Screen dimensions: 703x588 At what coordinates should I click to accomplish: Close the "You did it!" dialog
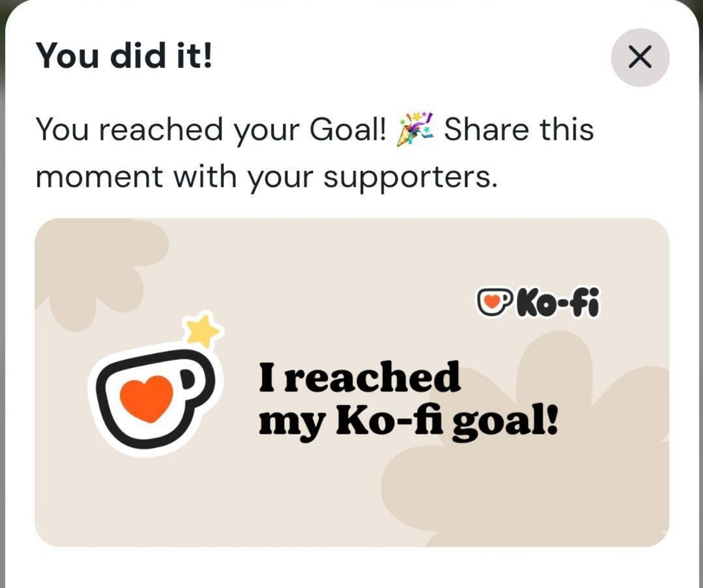640,58
